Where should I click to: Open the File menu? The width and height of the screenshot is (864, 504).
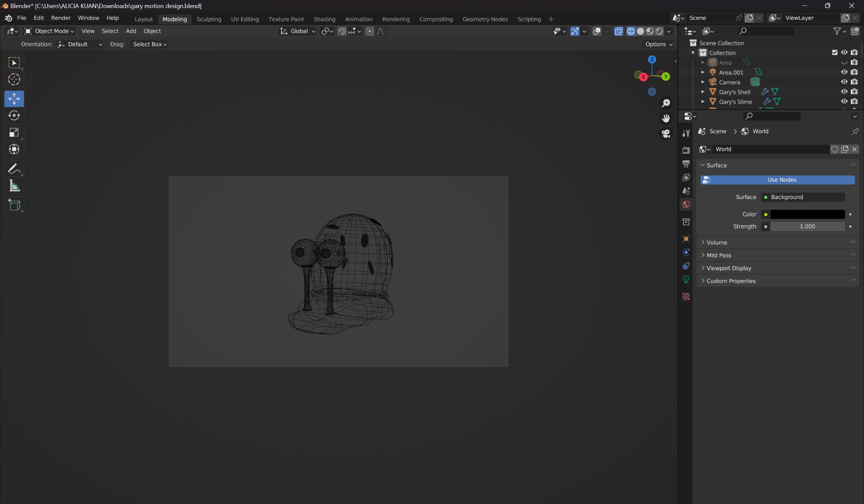click(x=22, y=18)
